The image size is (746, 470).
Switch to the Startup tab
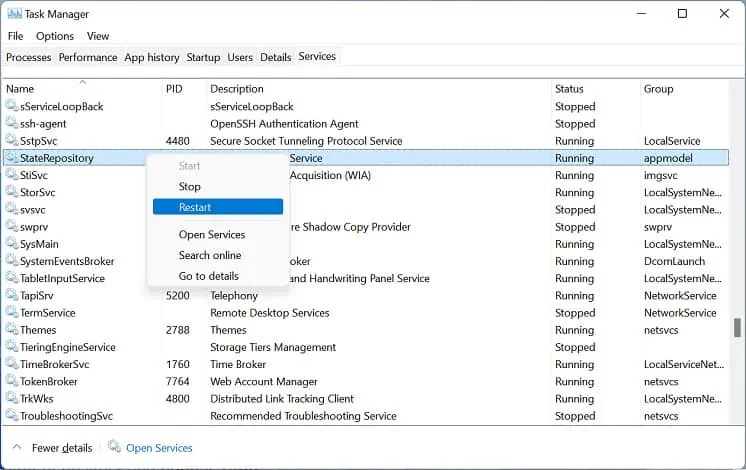click(203, 58)
